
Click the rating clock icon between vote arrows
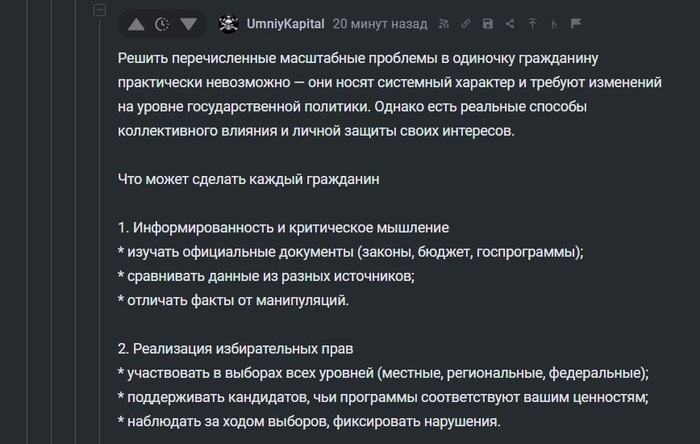(162, 23)
